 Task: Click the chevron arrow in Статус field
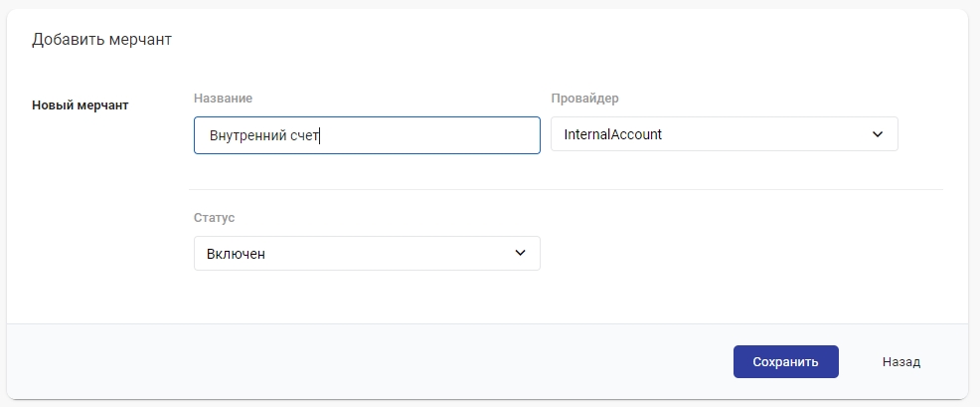coord(519,254)
